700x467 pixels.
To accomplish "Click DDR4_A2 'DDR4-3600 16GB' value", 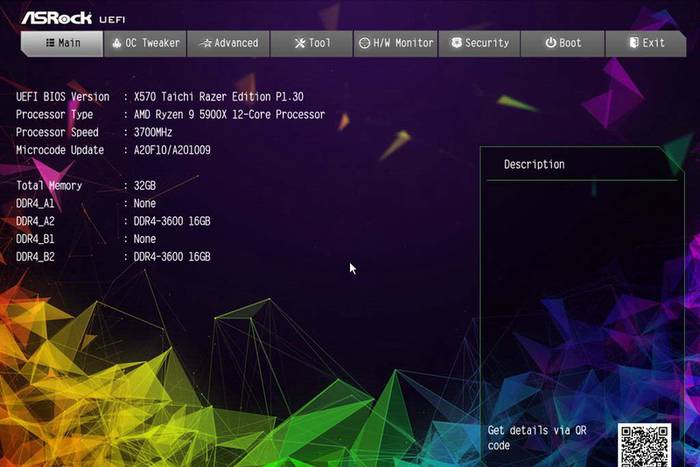I will click(172, 221).
